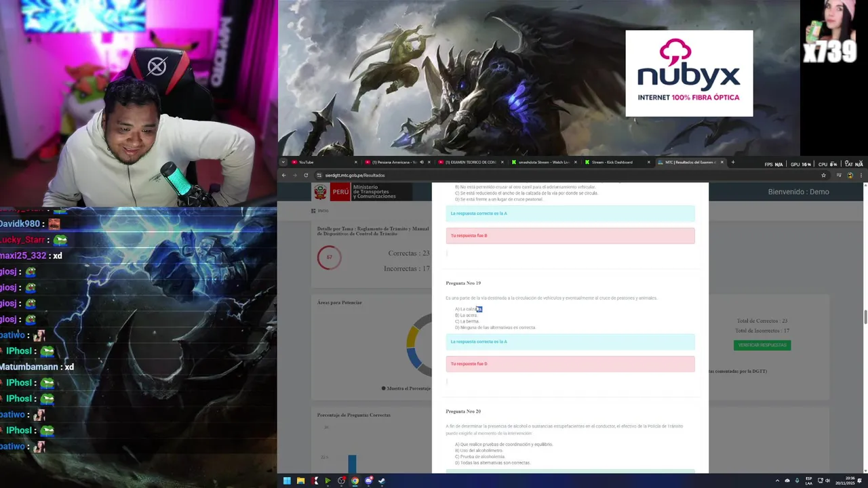This screenshot has width=868, height=488.
Task: Select option A) La calzada in question 19
Action: coord(468,309)
